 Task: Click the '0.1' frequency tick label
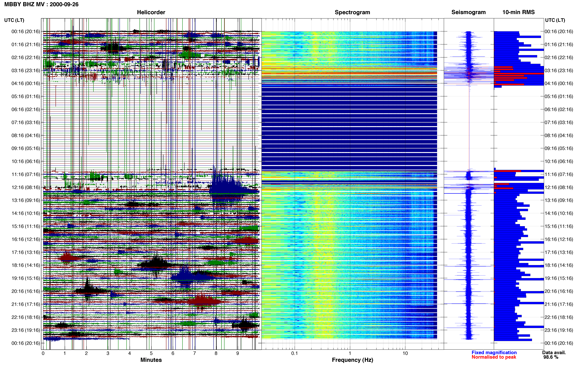pyautogui.click(x=295, y=353)
